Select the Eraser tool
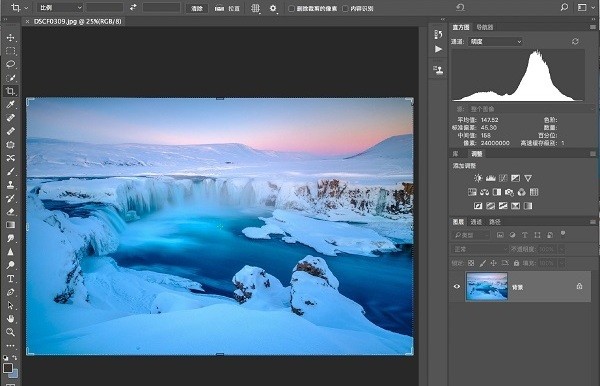 click(x=10, y=212)
